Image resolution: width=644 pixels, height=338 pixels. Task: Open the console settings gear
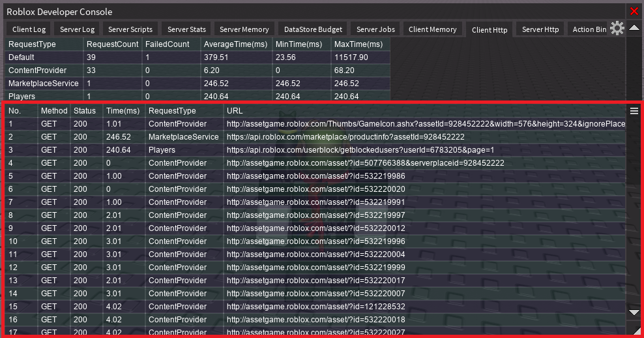pos(617,29)
